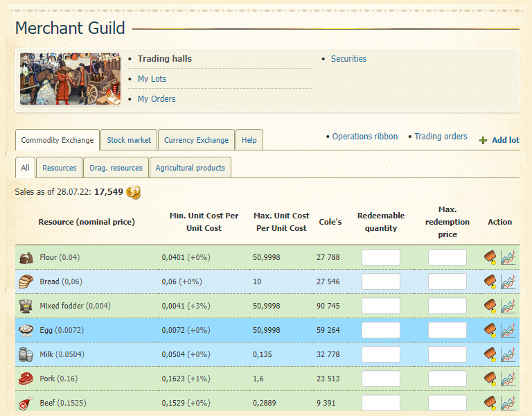
Task: Click the Pork min cost 0,1623 (+1%)
Action: point(186,379)
